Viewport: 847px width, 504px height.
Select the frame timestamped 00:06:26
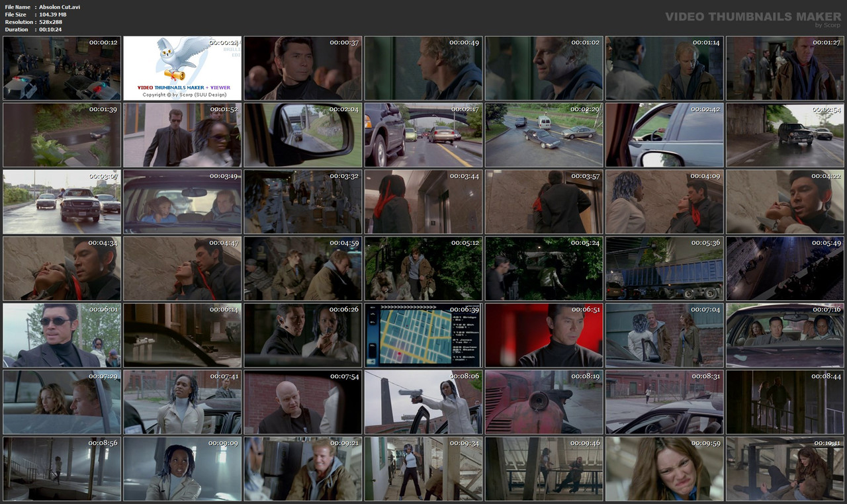pyautogui.click(x=303, y=335)
